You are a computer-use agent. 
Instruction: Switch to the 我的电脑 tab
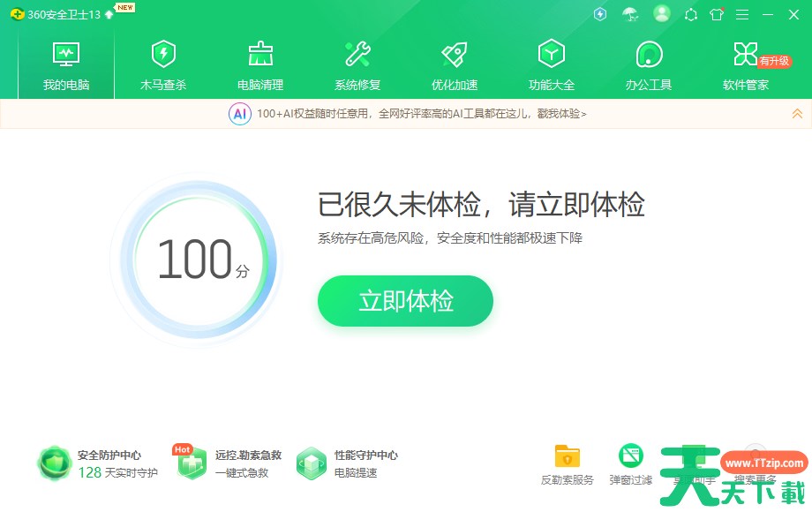coord(66,66)
